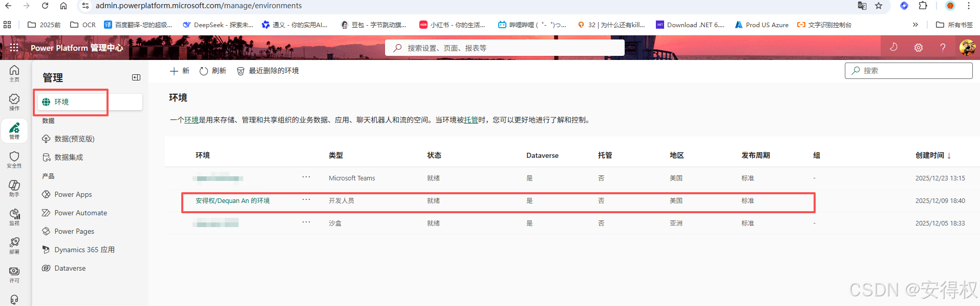The image size is (980, 306).
Task: Sort by 地区 column header
Action: [677, 155]
